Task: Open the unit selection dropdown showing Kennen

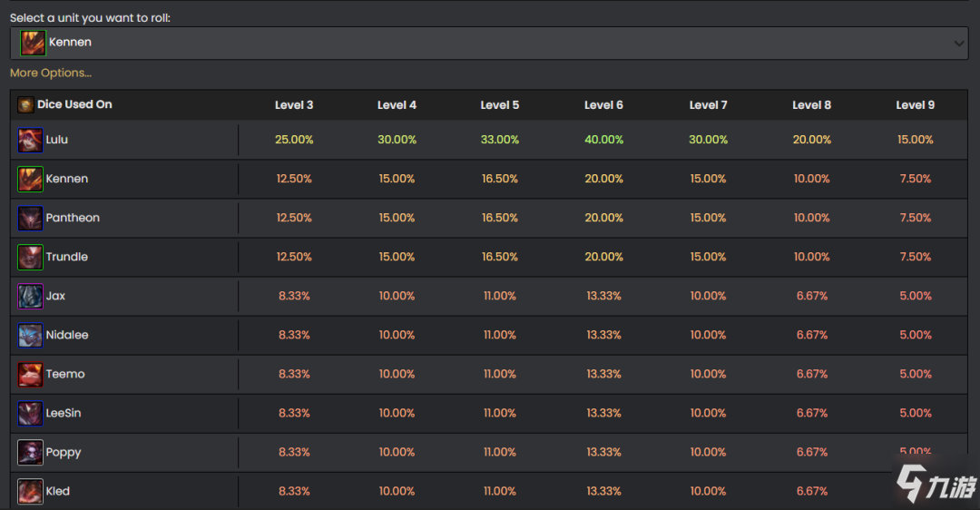Action: pos(489,44)
